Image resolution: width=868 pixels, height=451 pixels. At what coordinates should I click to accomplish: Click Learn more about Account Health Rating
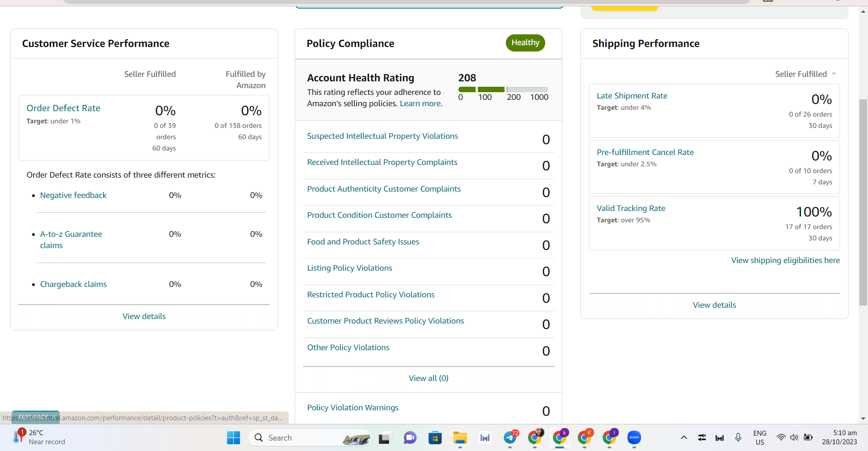click(421, 103)
